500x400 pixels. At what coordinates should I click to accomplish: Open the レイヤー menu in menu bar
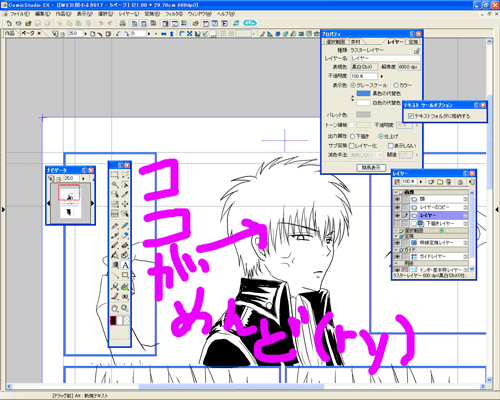pos(129,14)
